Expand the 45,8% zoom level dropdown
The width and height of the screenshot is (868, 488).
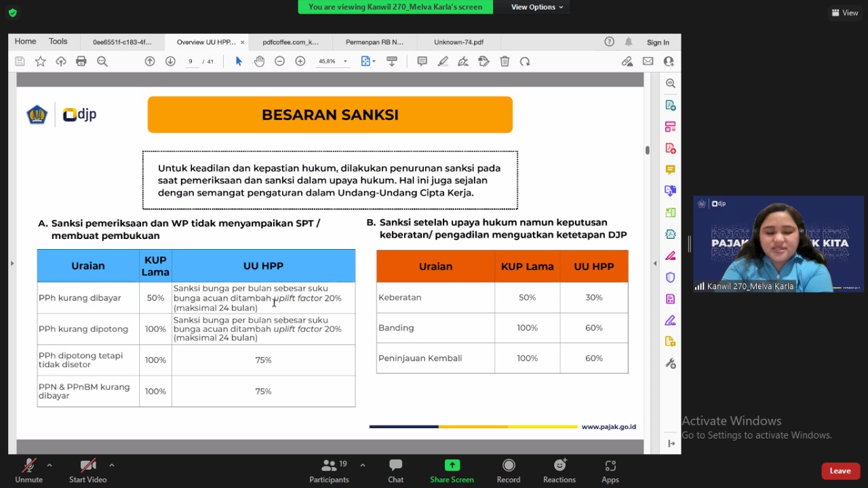pyautogui.click(x=345, y=61)
